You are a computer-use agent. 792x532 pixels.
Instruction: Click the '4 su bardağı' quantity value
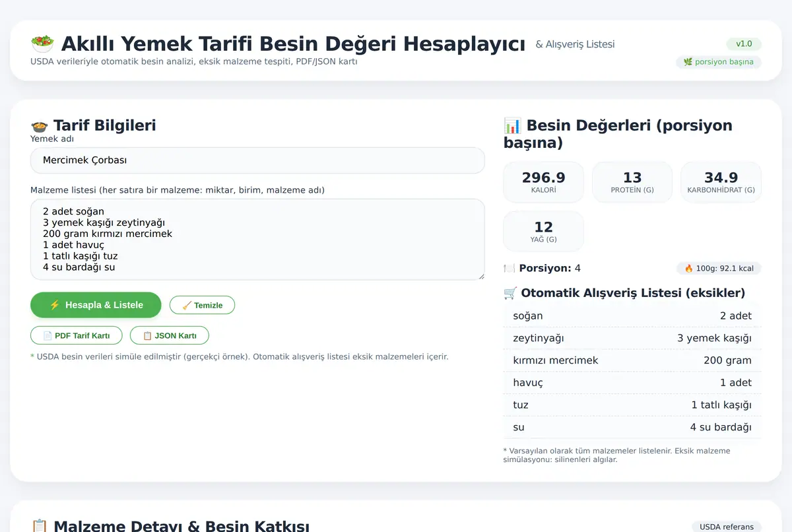(721, 427)
